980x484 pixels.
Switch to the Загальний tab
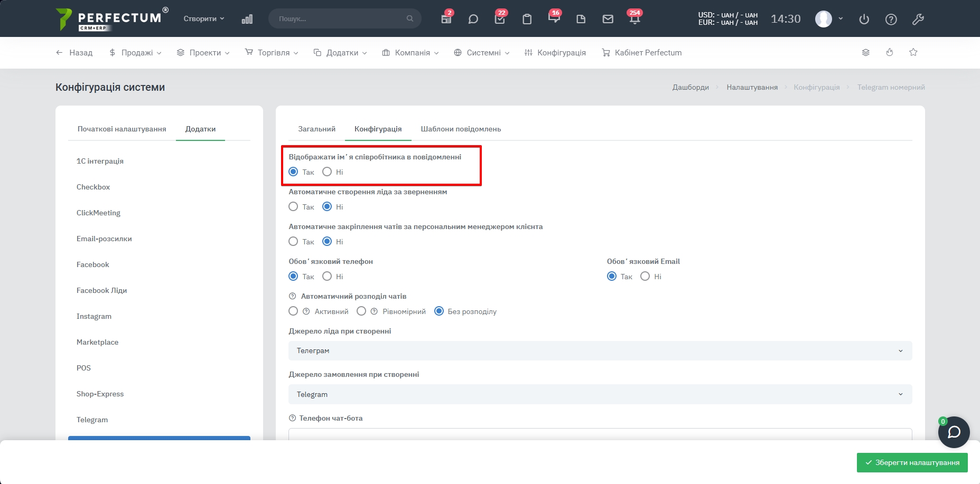317,129
